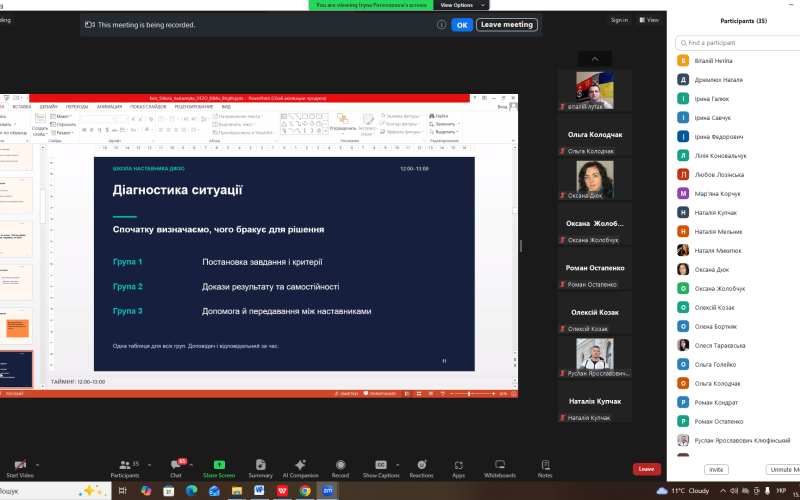Screen dimensions: 800x500
Task: Open ПОКАЗ СЛАЙДОВ ribbon tab
Action: coord(148,107)
